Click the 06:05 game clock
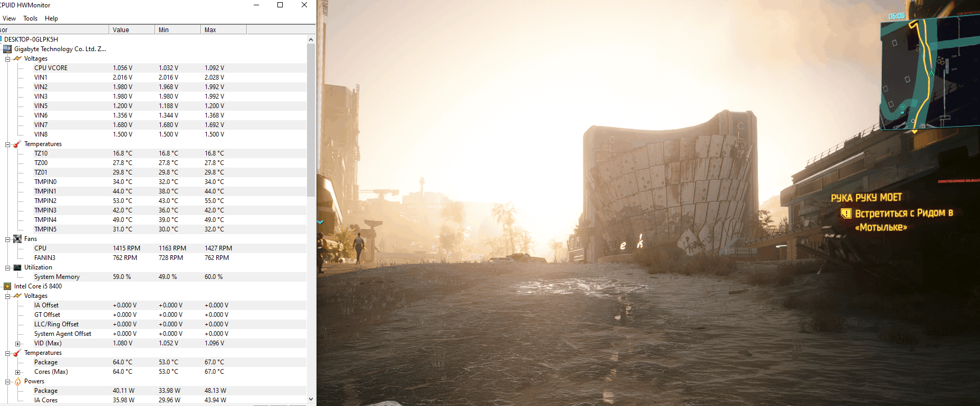This screenshot has width=980, height=406. coord(897,16)
